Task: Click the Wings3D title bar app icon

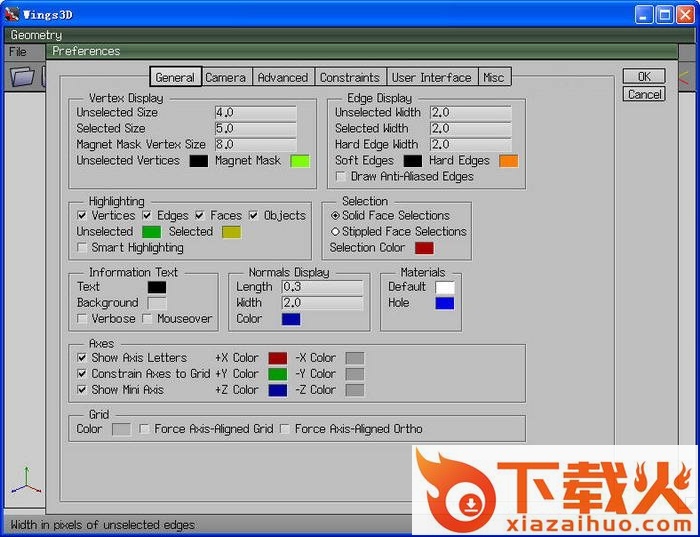Action: coord(12,15)
